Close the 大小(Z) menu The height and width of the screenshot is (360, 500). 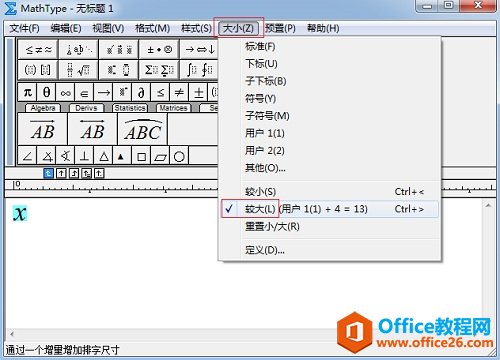coord(238,28)
